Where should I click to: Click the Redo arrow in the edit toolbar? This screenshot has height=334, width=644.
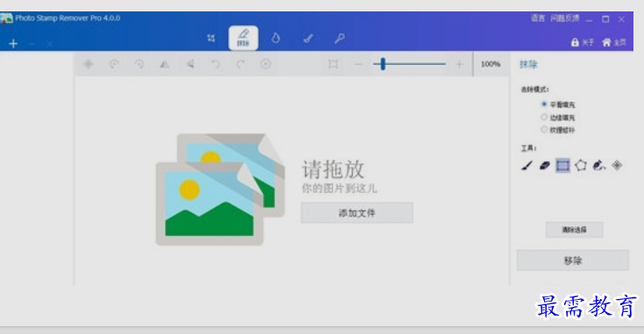pos(240,64)
